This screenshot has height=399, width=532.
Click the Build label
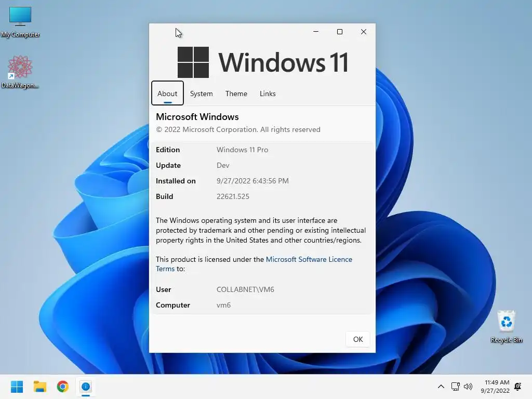tap(164, 196)
